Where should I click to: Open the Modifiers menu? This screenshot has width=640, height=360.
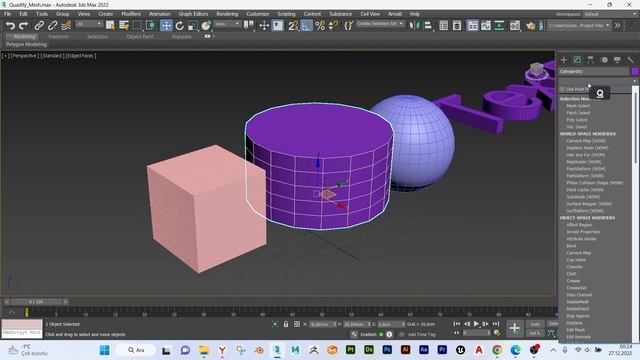(x=131, y=14)
